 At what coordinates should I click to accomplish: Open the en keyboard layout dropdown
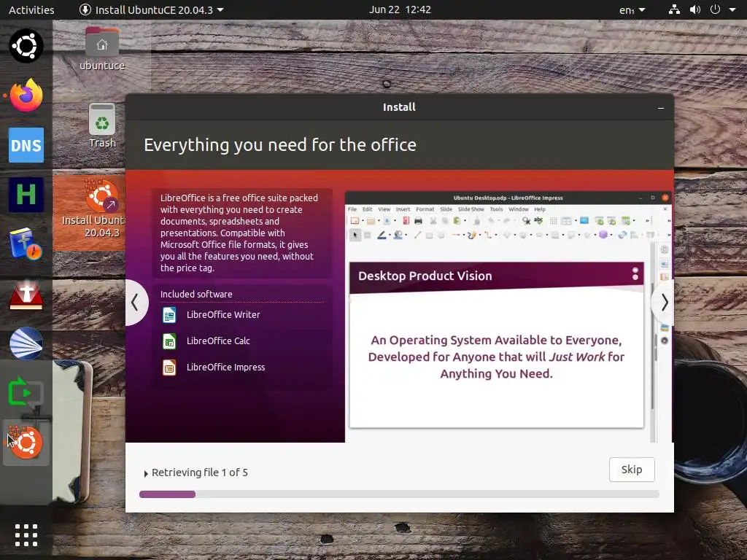pyautogui.click(x=632, y=9)
